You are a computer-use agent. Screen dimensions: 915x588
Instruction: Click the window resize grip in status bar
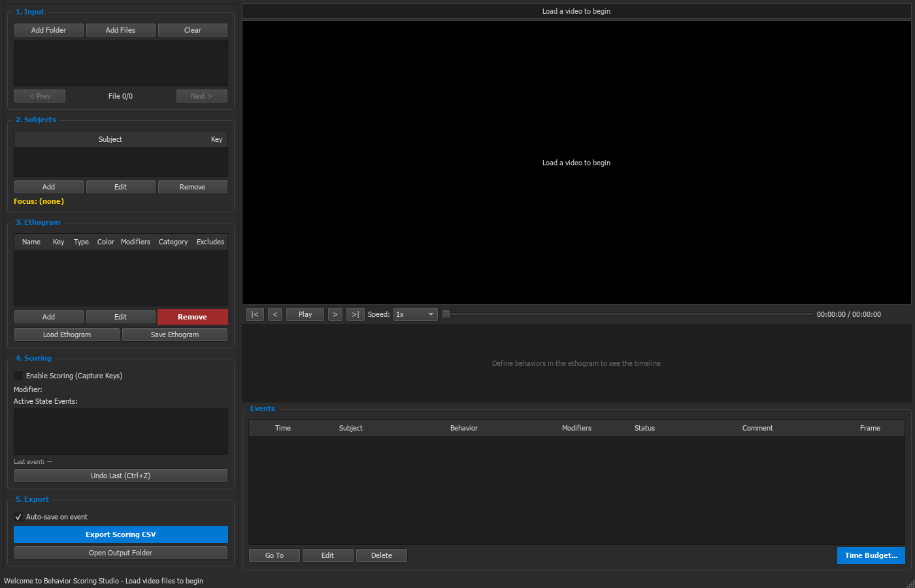pos(910,583)
